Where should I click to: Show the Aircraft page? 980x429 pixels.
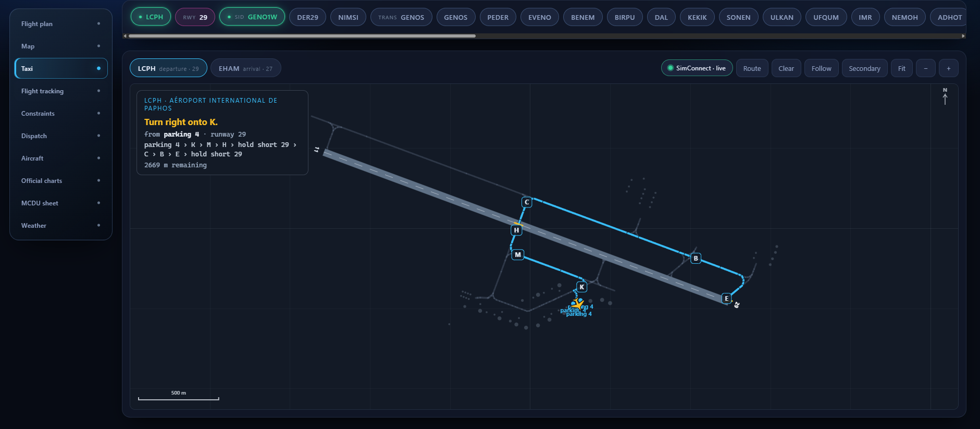(61, 158)
